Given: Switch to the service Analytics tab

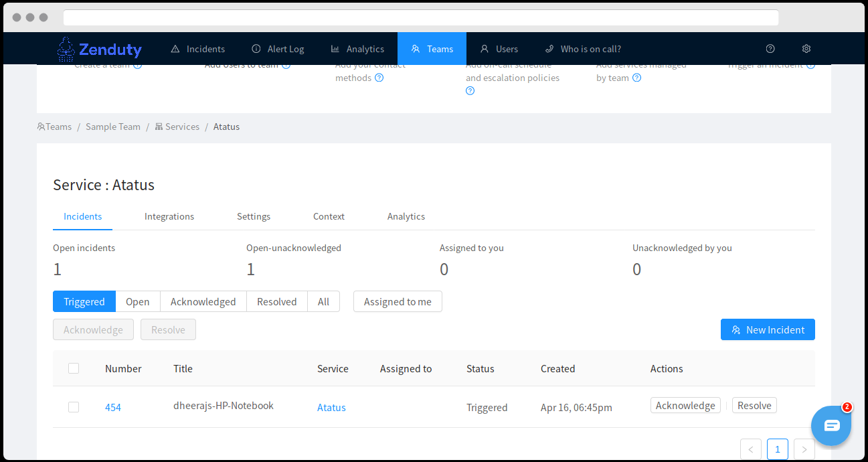Looking at the screenshot, I should click(x=406, y=216).
